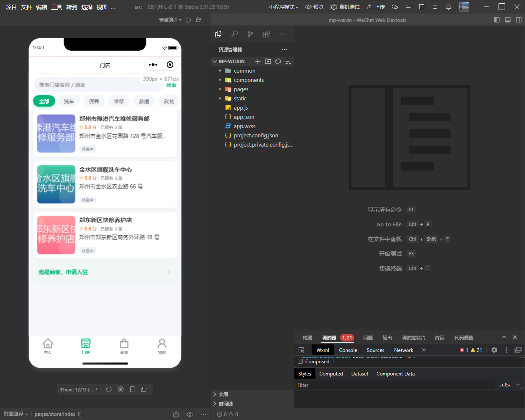Screen dimensions: 525x420
Task: Click the debug bug icon in status bar
Action: [176, 414]
